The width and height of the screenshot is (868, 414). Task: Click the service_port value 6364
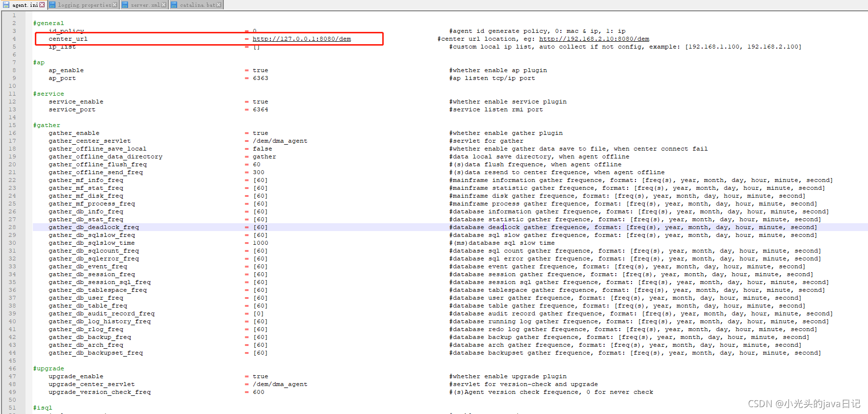[261, 109]
